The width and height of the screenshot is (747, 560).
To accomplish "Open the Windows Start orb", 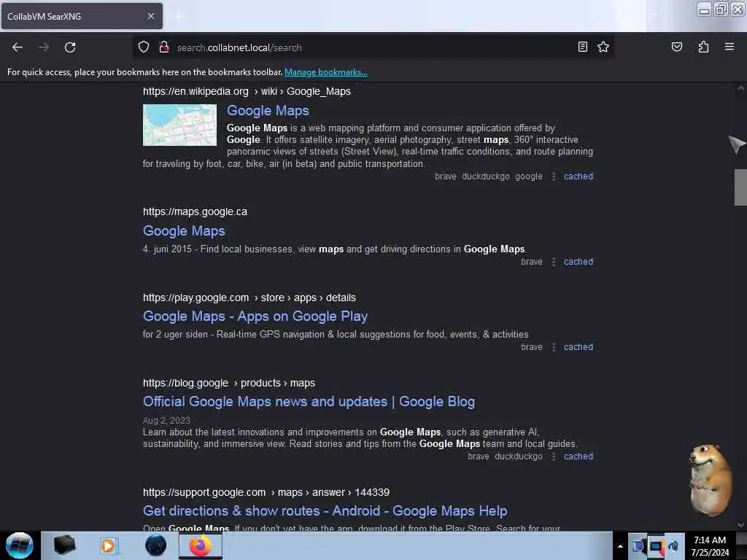I will click(x=20, y=545).
